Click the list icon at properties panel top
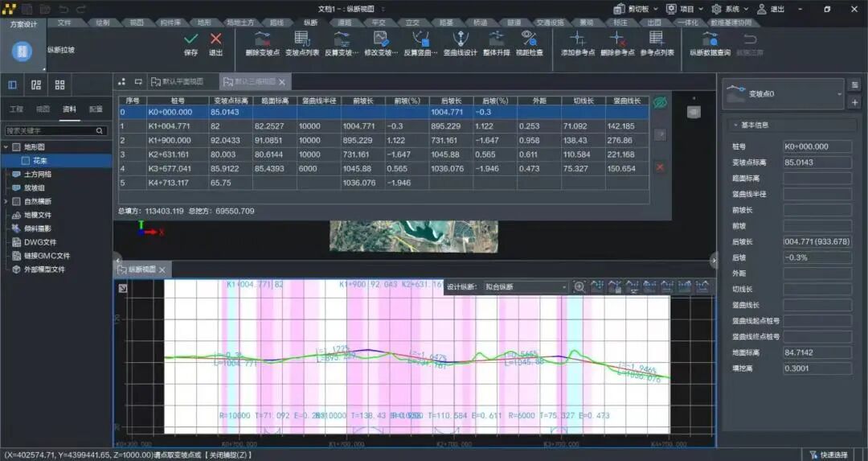The image size is (868, 461). (x=854, y=84)
